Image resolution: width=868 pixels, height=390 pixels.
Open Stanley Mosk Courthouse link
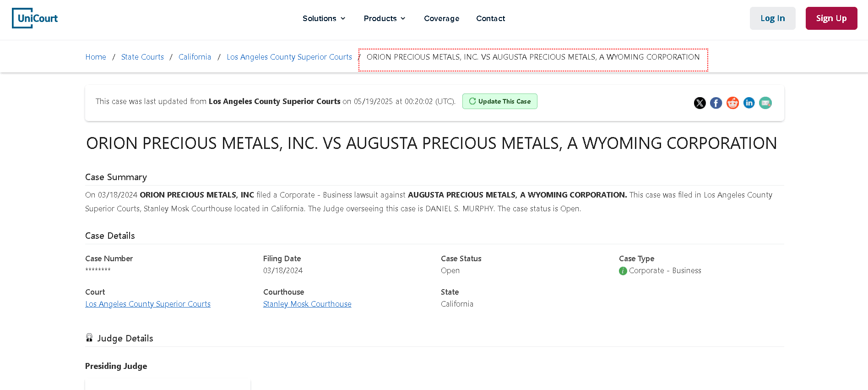(x=307, y=304)
